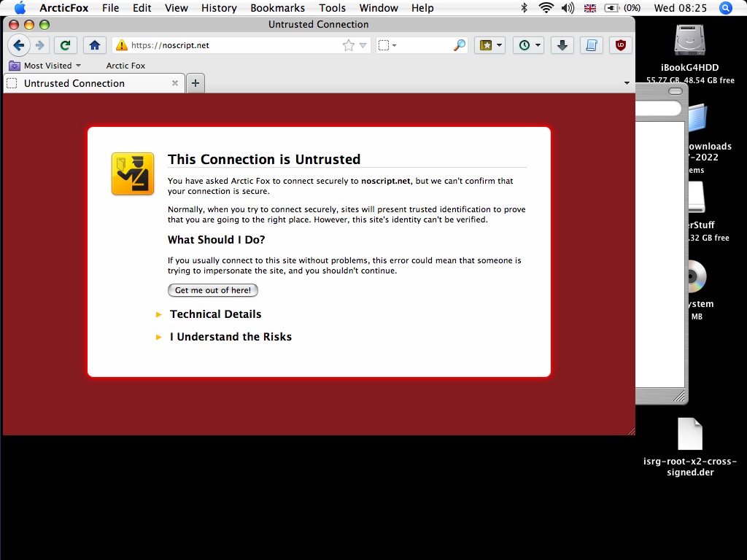This screenshot has height=560, width=747.
Task: Open the address bar history dropdown arrow
Action: pos(363,45)
